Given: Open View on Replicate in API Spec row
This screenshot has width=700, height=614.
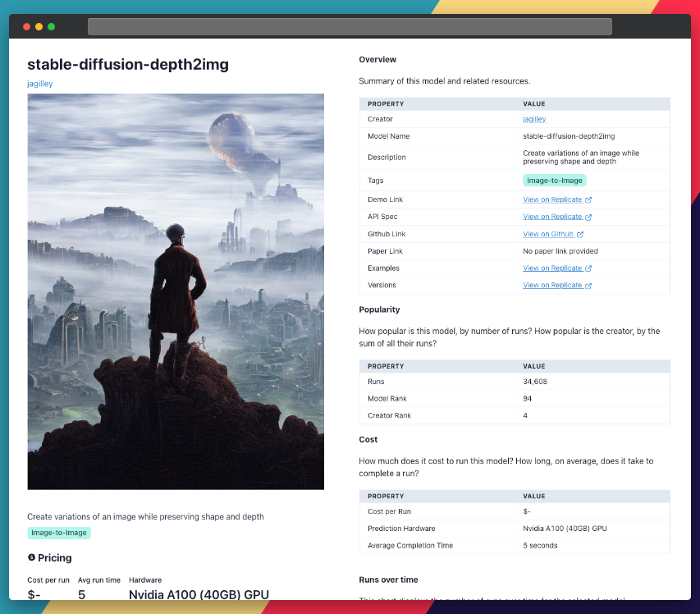Looking at the screenshot, I should (x=552, y=217).
